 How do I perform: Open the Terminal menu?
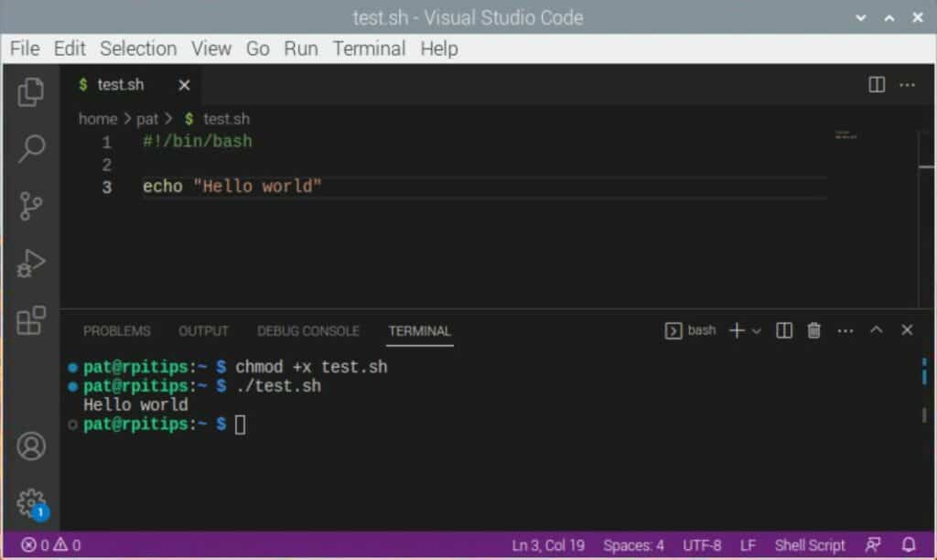370,48
